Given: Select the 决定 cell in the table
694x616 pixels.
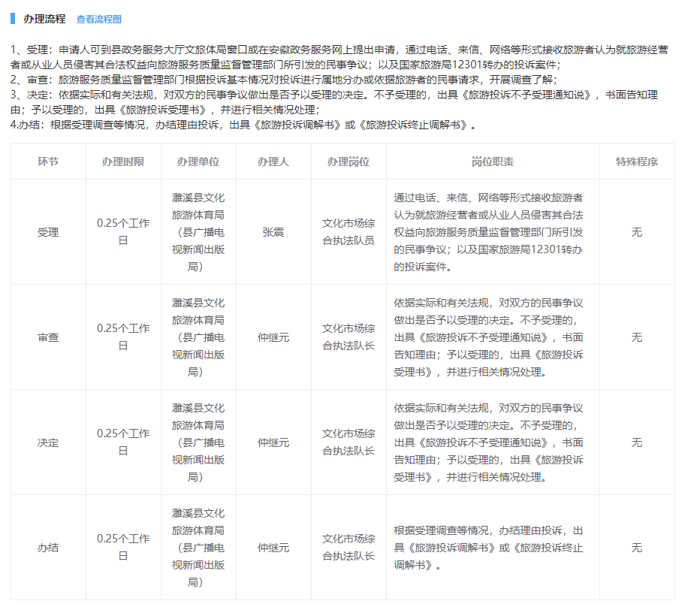Looking at the screenshot, I should pos(48,442).
